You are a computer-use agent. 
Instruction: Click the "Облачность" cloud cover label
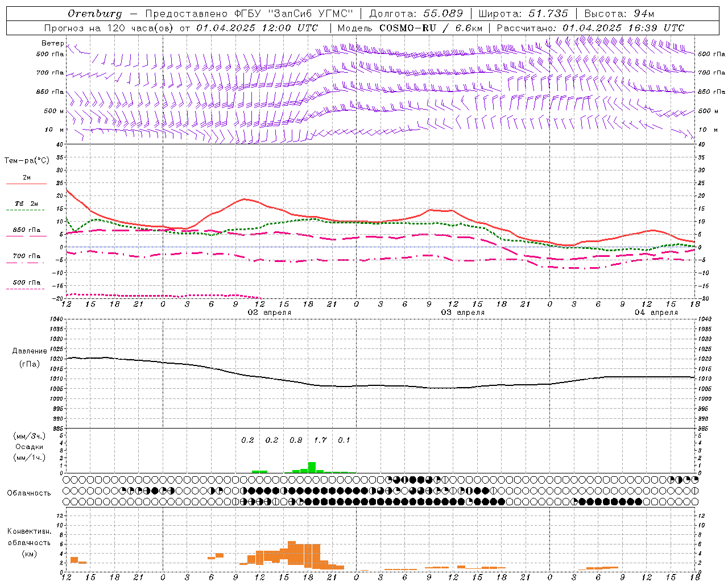pyautogui.click(x=29, y=493)
